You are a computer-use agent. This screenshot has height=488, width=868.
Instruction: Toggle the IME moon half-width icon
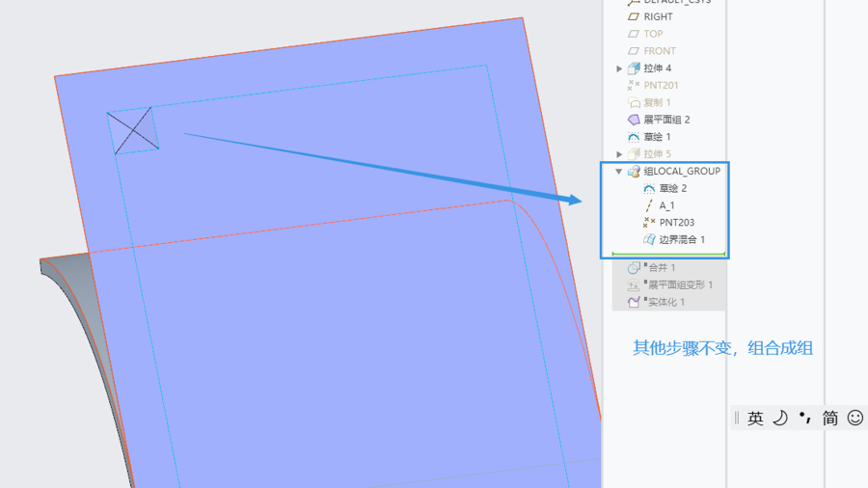tap(780, 418)
